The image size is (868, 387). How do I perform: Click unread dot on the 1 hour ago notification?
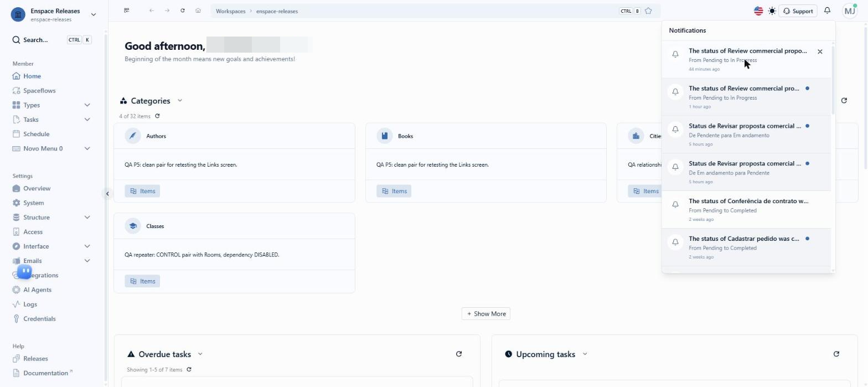807,88
